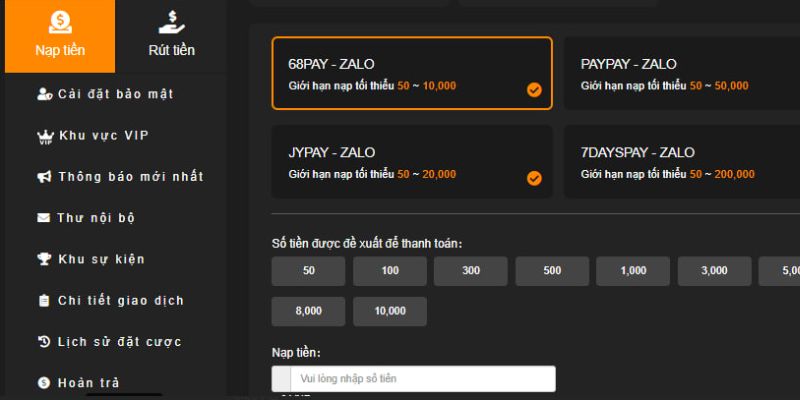Click the security settings user-lock icon
The width and height of the screenshot is (800, 400).
45,94
